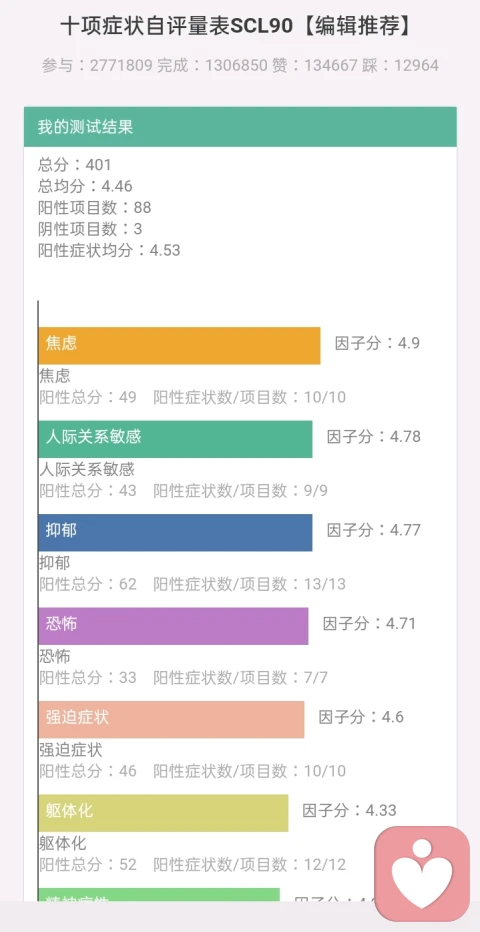Tap 阳性总分:62 under 抑郁
The width and height of the screenshot is (480, 932).
88,584
